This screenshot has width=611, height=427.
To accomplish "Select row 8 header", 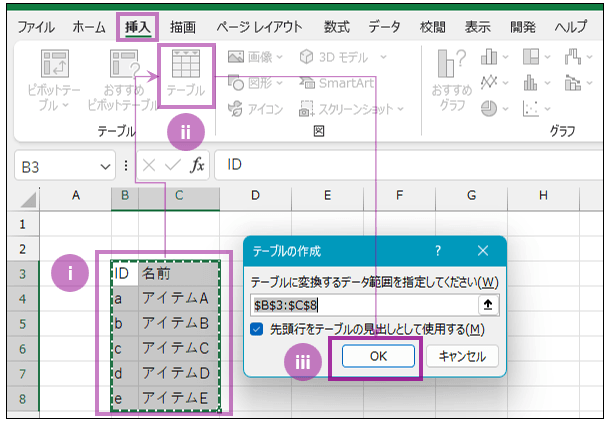I will (x=23, y=399).
